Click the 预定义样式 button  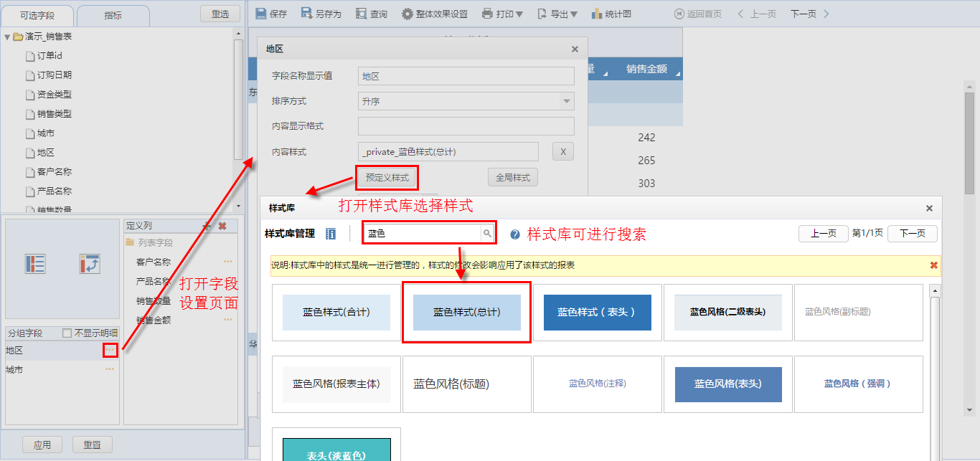pyautogui.click(x=387, y=177)
